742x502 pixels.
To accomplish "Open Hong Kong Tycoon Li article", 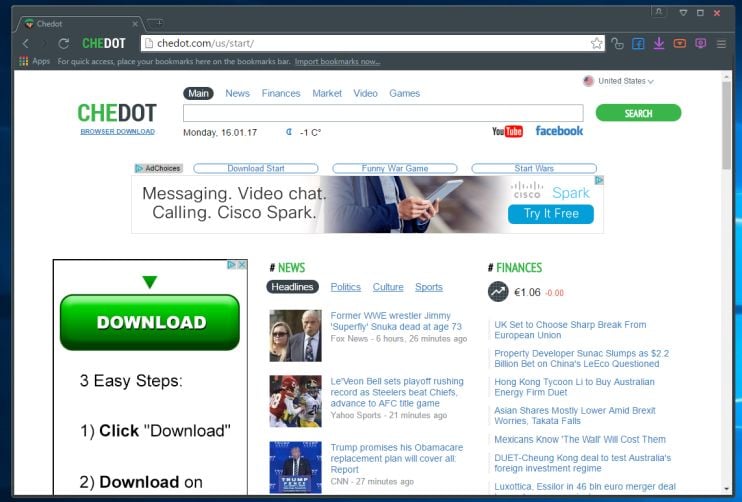I will coord(574,387).
